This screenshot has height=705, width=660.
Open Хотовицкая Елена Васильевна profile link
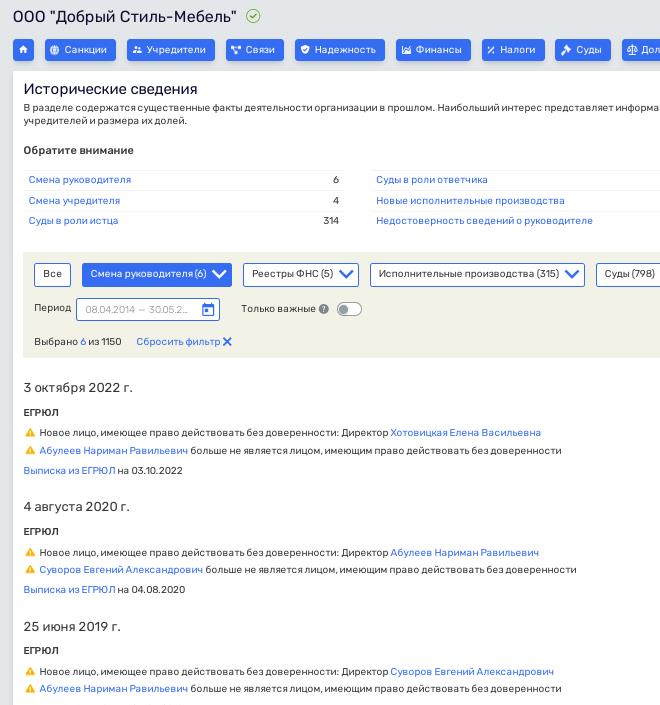(x=465, y=433)
